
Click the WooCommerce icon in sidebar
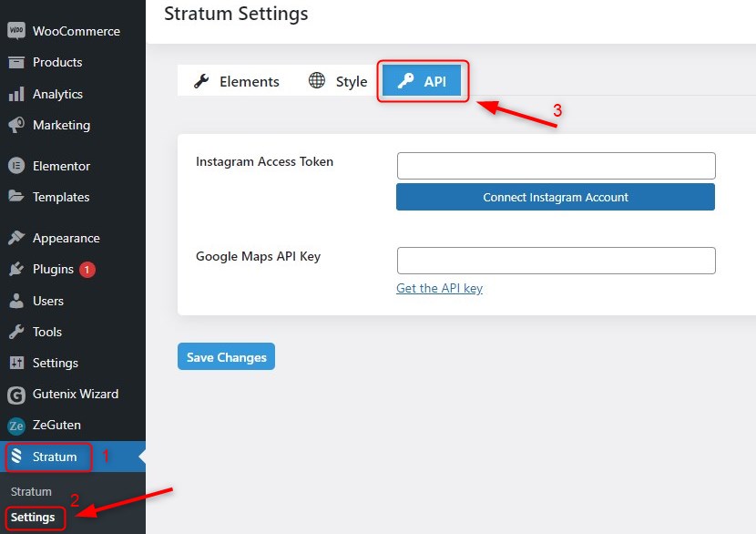tap(15, 31)
